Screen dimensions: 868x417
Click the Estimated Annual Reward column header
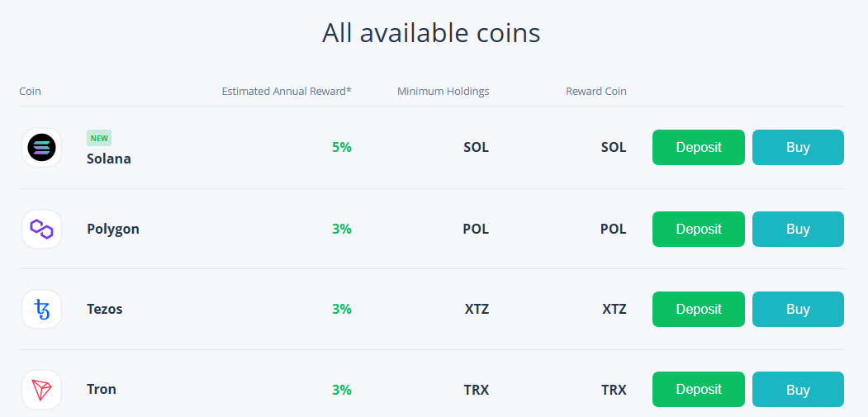[x=287, y=91]
